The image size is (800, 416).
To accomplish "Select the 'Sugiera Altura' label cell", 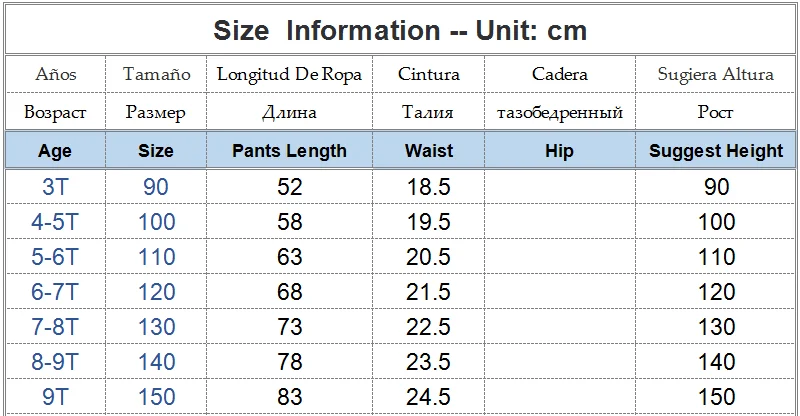I will pyautogui.click(x=715, y=75).
